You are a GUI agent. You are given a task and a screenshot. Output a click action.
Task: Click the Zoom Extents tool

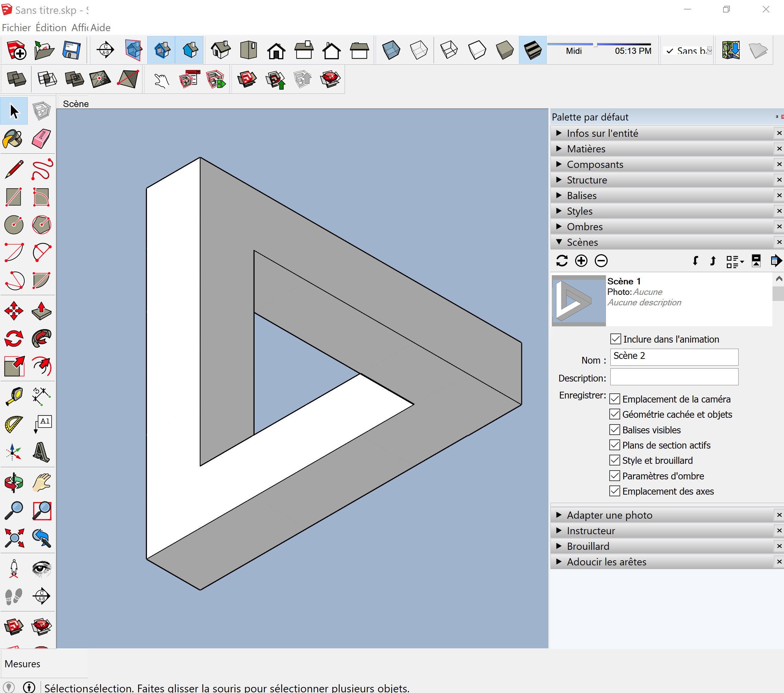pyautogui.click(x=14, y=538)
